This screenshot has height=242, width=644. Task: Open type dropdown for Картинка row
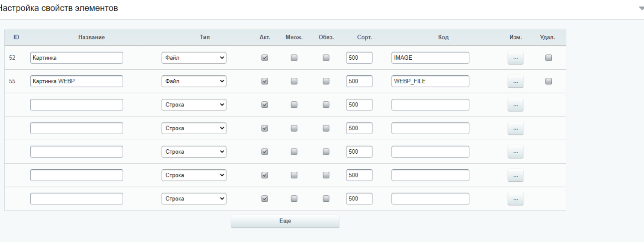[x=194, y=58]
